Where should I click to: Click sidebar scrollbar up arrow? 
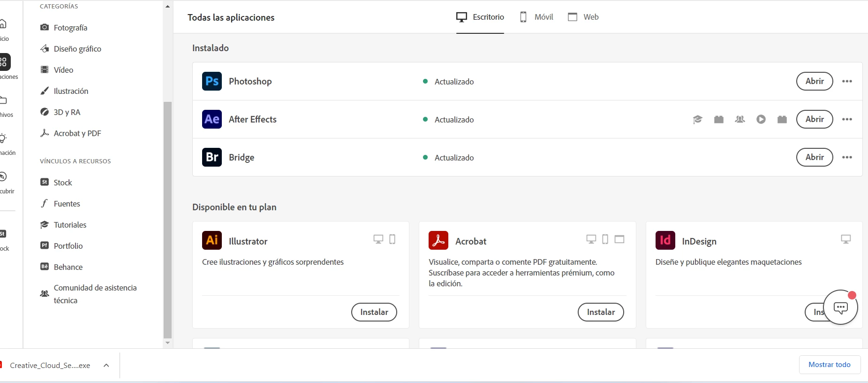click(x=167, y=7)
